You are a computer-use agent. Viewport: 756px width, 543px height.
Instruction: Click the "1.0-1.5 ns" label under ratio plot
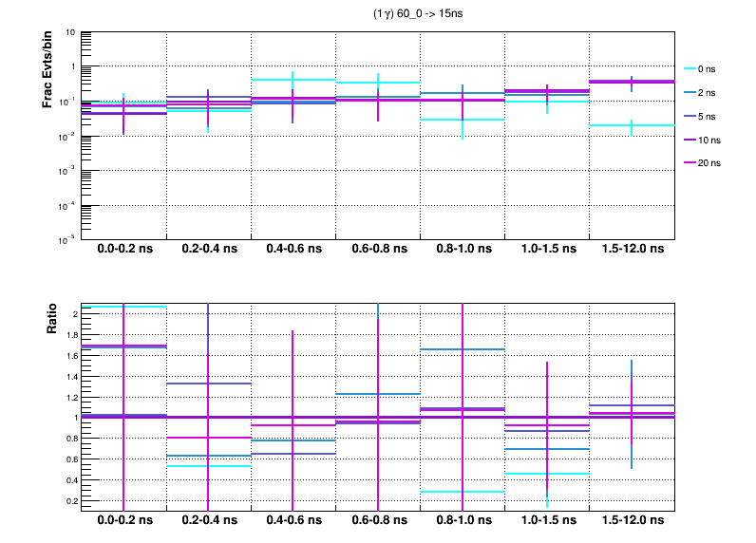tap(547, 521)
